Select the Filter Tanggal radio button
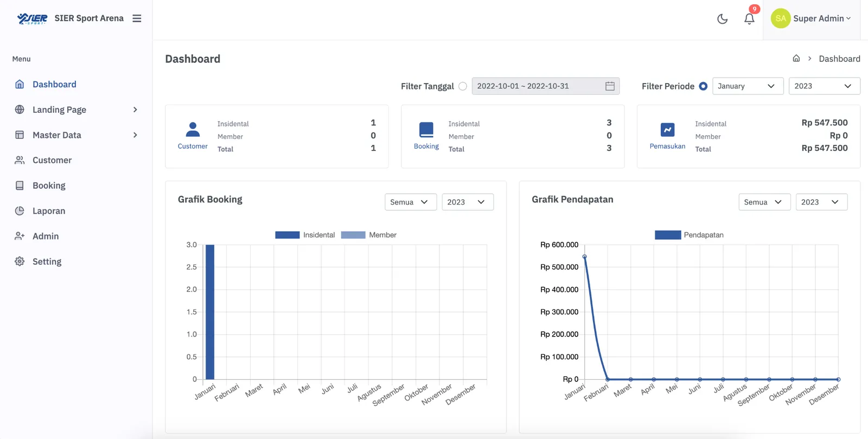This screenshot has width=868, height=439. pyautogui.click(x=463, y=86)
